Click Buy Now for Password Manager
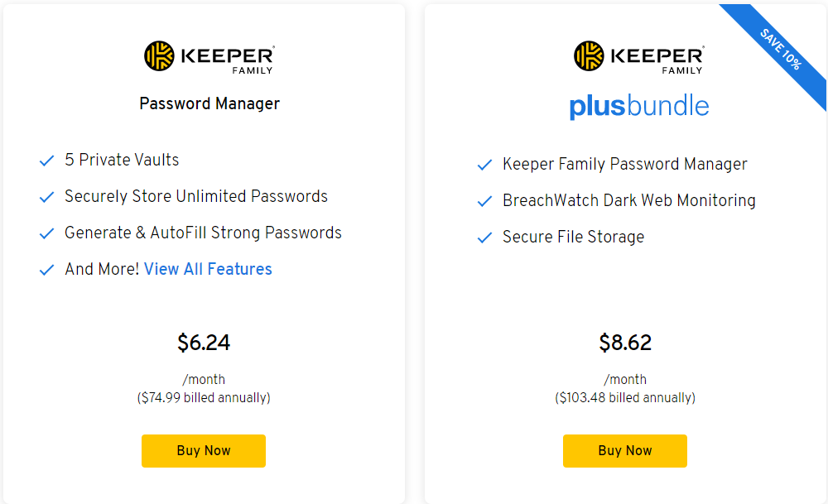The width and height of the screenshot is (828, 504). click(x=204, y=451)
